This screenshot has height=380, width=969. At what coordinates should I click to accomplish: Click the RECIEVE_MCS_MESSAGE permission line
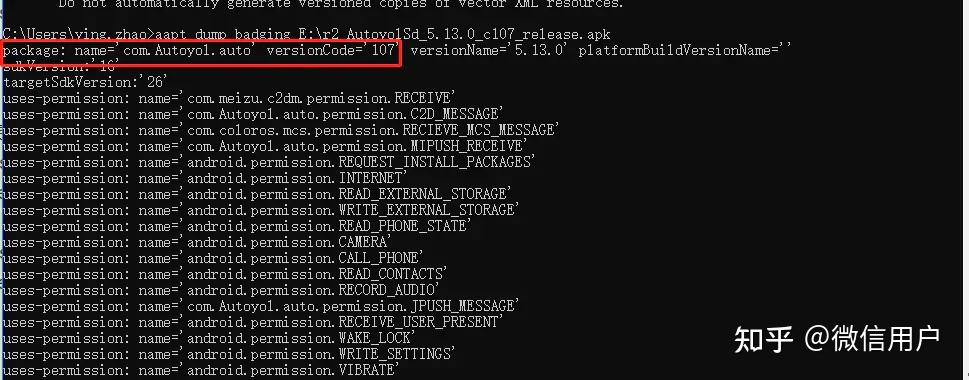281,130
